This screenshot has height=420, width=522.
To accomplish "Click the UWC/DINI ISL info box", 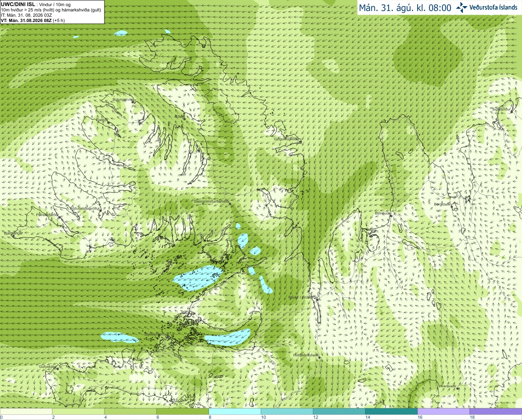I will [52, 12].
